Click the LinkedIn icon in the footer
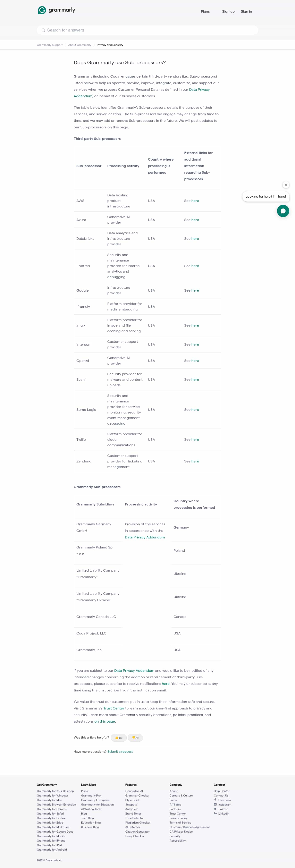The height and width of the screenshot is (868, 295). (215, 813)
